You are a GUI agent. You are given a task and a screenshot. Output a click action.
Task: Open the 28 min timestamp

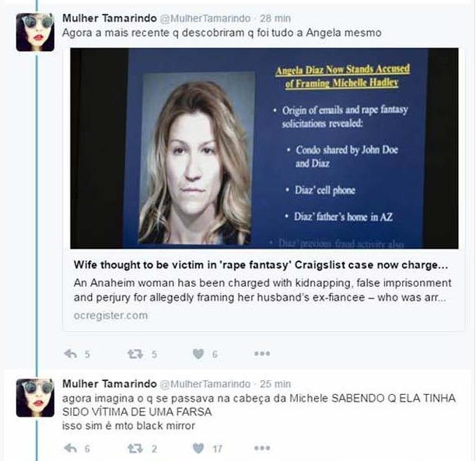(275, 19)
